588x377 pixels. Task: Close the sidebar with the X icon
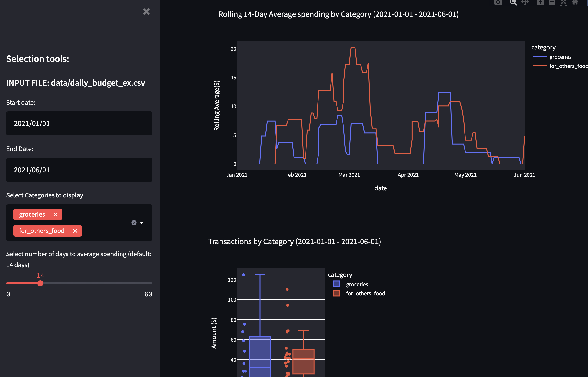(146, 12)
